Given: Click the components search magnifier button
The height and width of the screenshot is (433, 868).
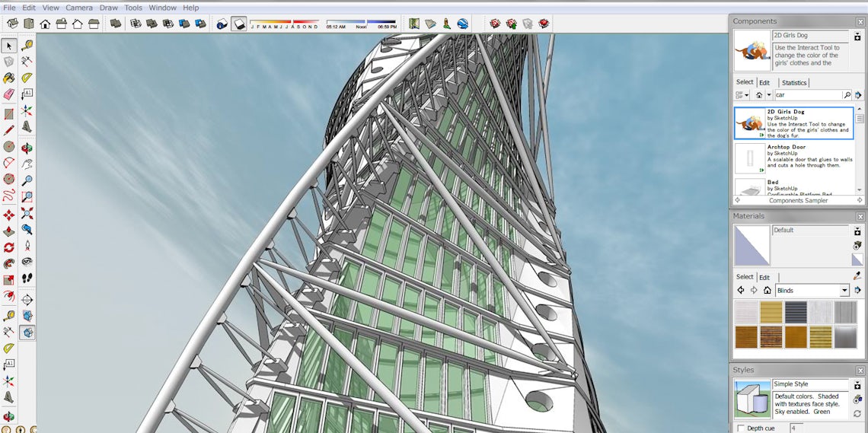Looking at the screenshot, I should click(x=847, y=95).
